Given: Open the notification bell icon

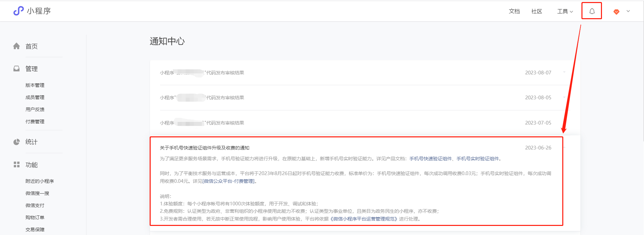Looking at the screenshot, I should click(592, 11).
